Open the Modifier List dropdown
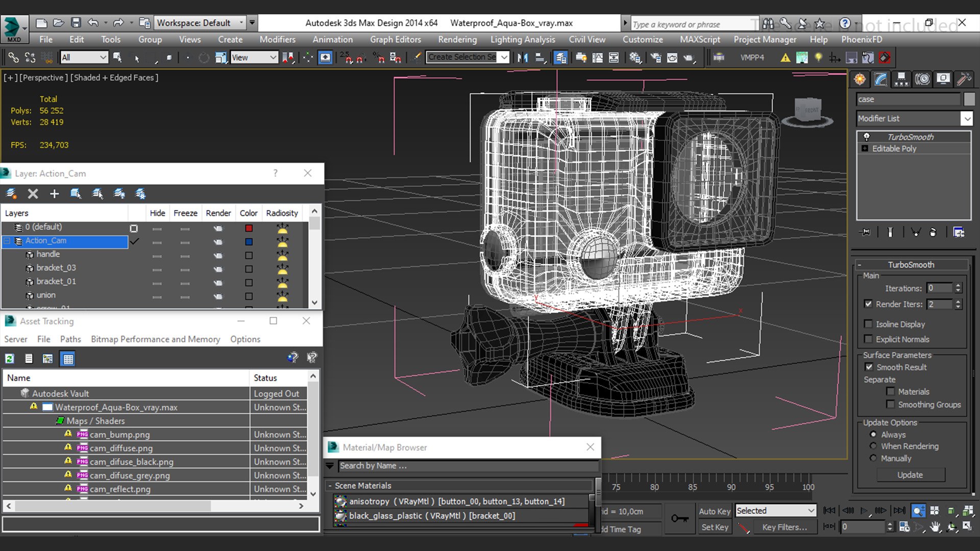The width and height of the screenshot is (980, 551). pos(967,118)
